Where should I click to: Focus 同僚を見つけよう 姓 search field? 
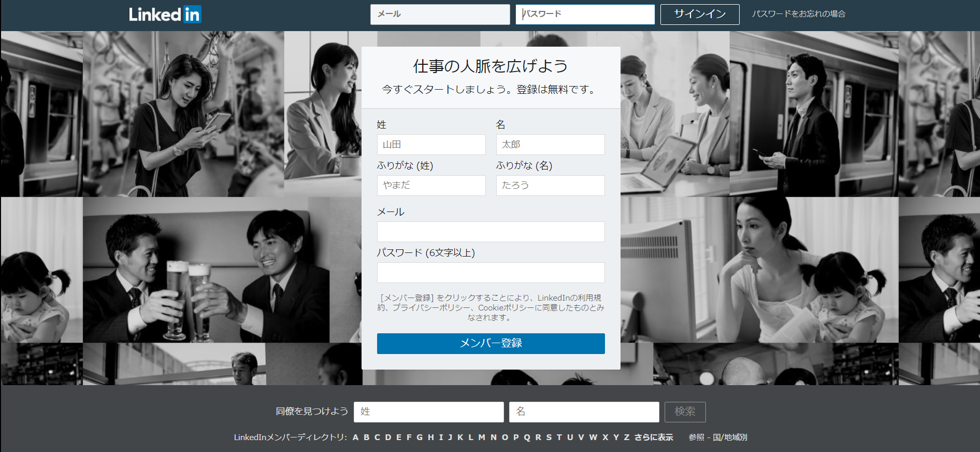click(429, 412)
